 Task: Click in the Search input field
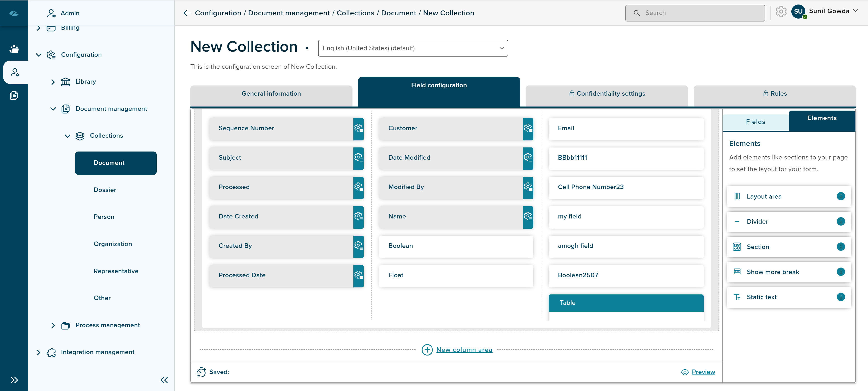coord(695,13)
